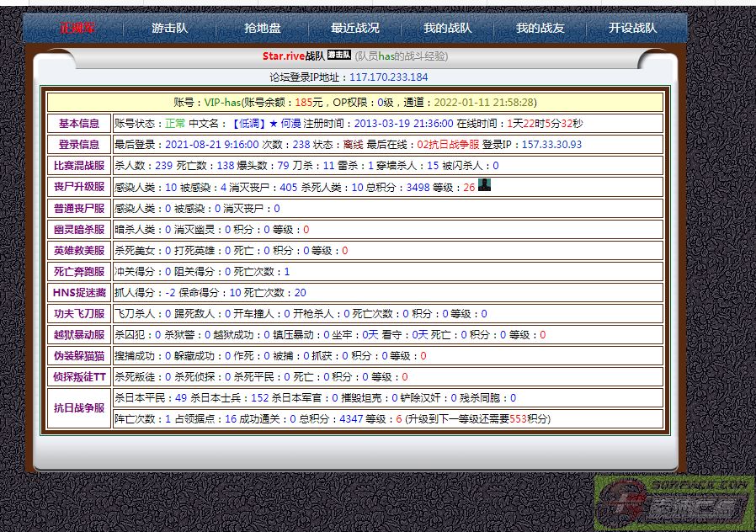Click headshot count value 79

283,166
